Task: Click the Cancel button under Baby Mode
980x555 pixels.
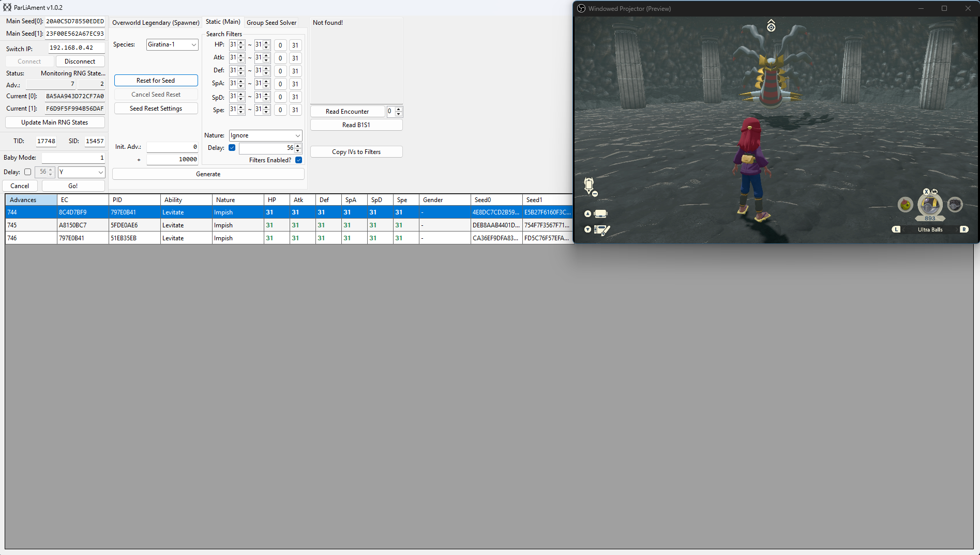Action: 20,186
